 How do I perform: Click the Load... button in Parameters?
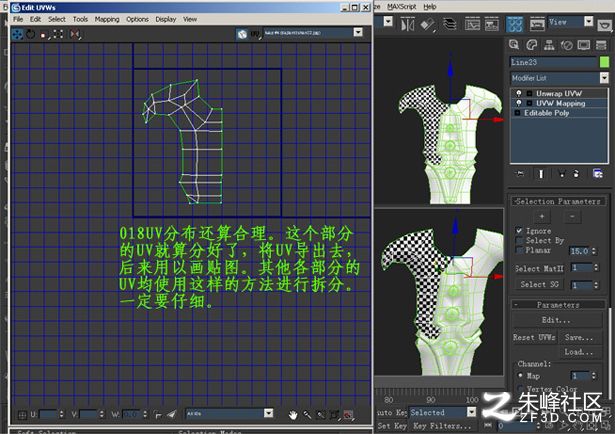pos(580,352)
